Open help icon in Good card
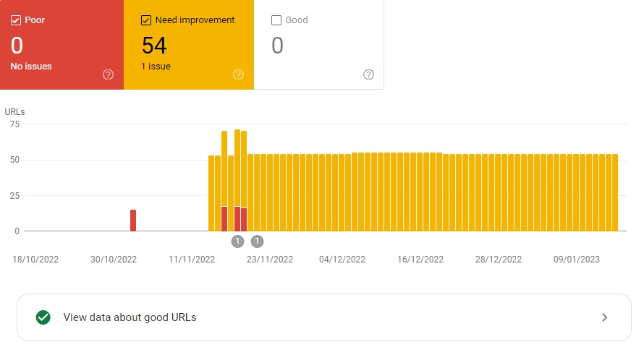Image resolution: width=644 pixels, height=355 pixels. coord(369,74)
